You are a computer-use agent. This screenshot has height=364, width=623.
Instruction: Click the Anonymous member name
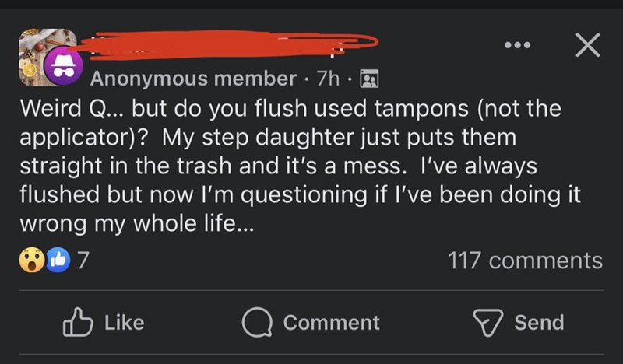tap(192, 79)
